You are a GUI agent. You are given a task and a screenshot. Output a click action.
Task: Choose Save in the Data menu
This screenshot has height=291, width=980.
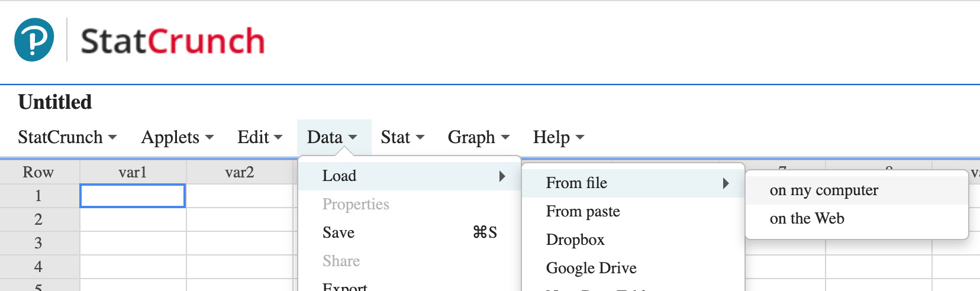[409, 232]
